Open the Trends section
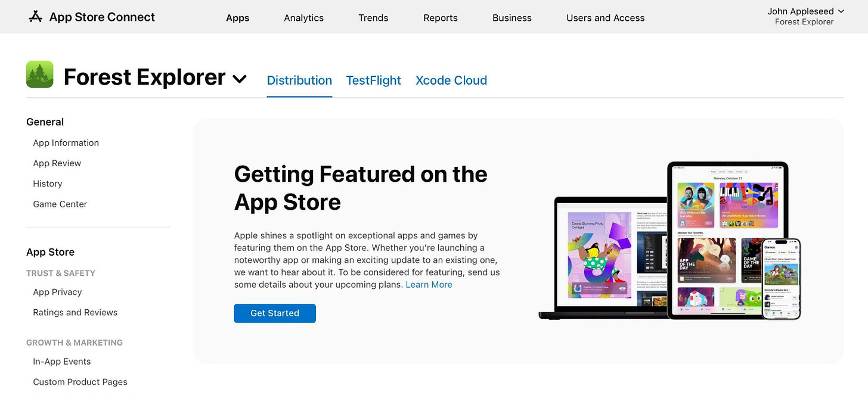The image size is (868, 398). point(373,18)
